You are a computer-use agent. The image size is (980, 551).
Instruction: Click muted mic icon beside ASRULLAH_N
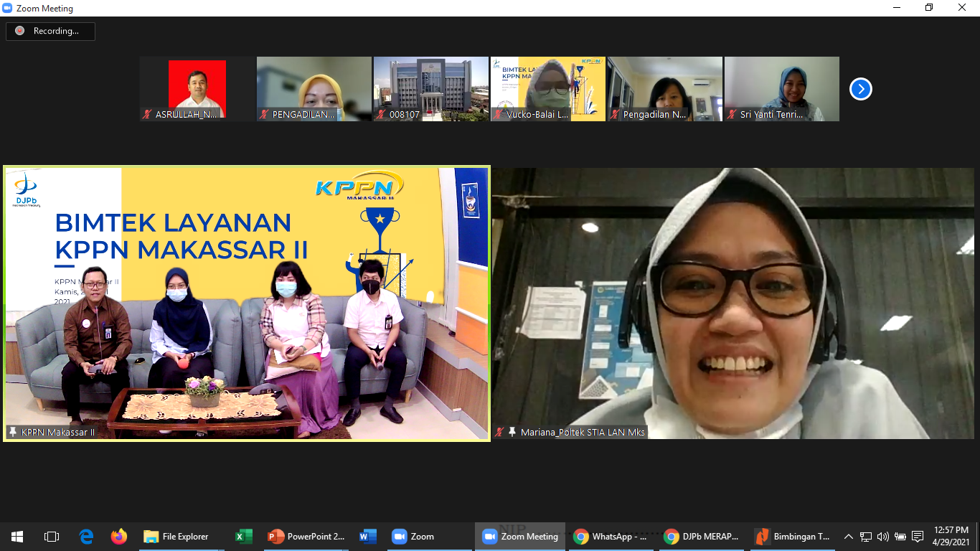coord(148,114)
